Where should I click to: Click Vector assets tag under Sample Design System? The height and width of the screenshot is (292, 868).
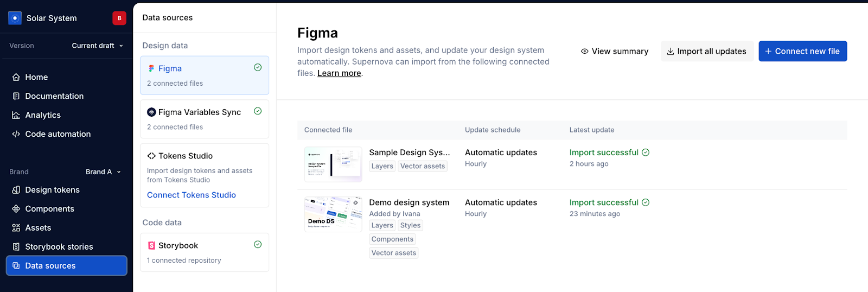(x=423, y=166)
